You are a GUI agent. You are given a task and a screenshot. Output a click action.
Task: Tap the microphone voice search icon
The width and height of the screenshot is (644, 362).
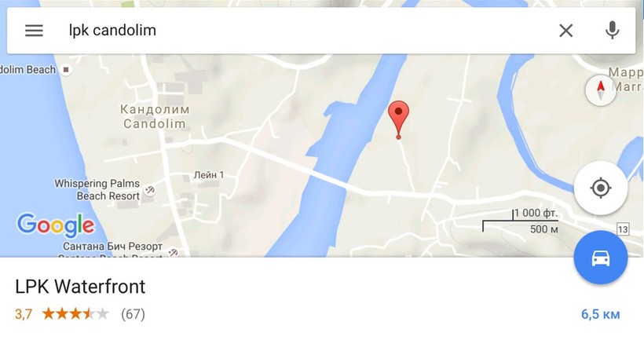pyautogui.click(x=612, y=31)
